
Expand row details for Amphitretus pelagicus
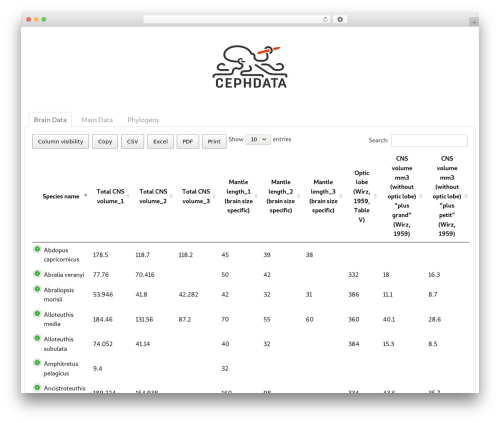point(37,363)
